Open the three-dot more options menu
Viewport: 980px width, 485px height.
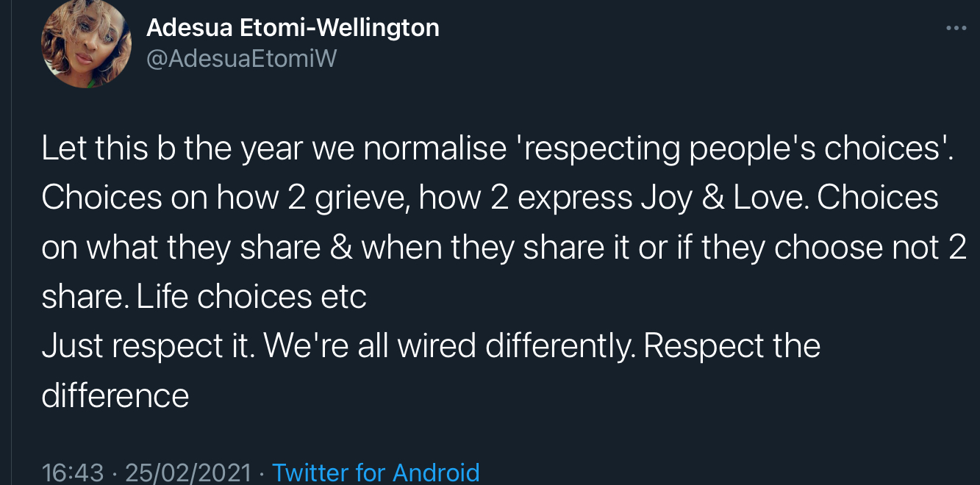coord(956,28)
